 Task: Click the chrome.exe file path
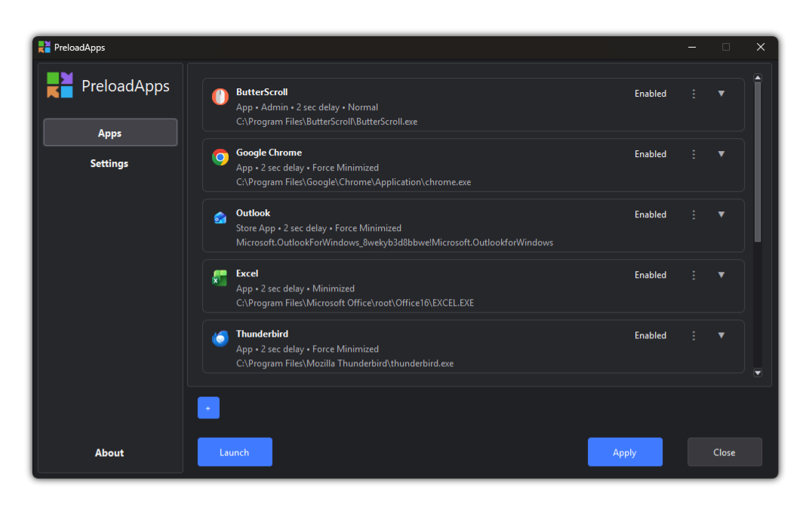(x=354, y=182)
